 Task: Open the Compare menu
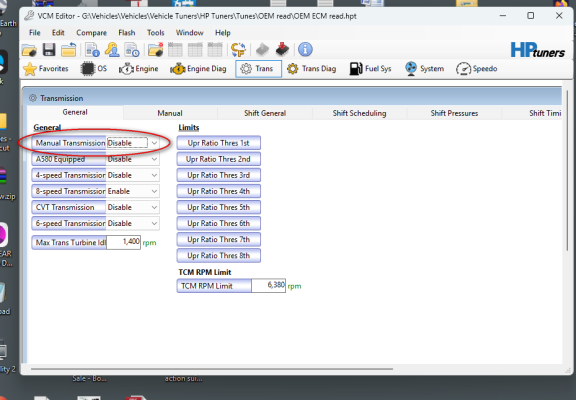(91, 33)
